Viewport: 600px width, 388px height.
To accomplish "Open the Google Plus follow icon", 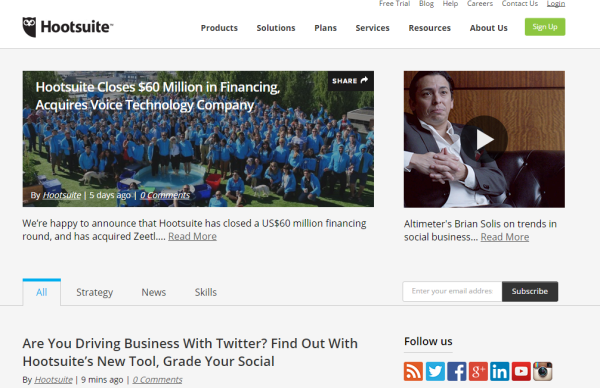I will 478,371.
